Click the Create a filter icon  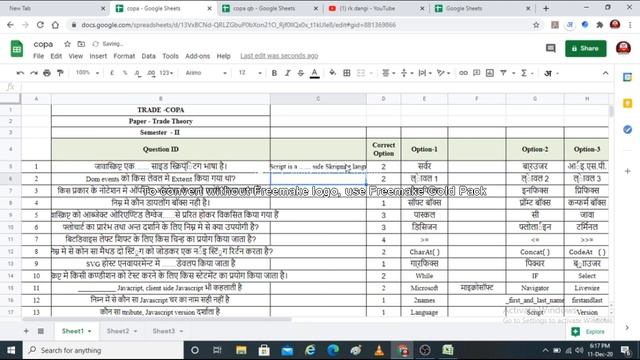coord(503,73)
